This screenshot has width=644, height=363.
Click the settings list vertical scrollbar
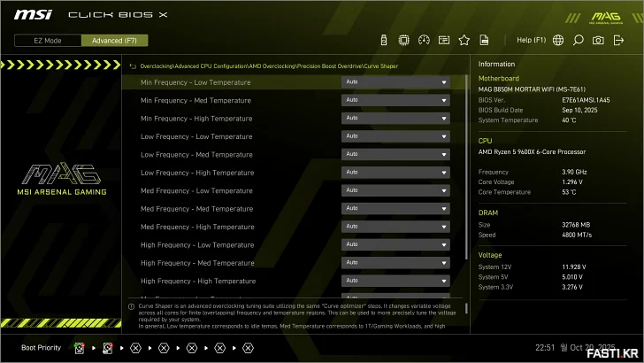coord(466,167)
